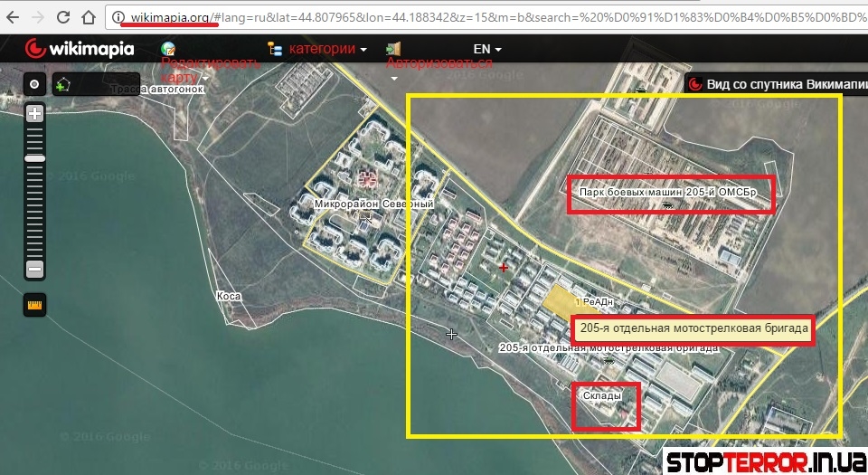Click the browser back arrow

(x=11, y=16)
